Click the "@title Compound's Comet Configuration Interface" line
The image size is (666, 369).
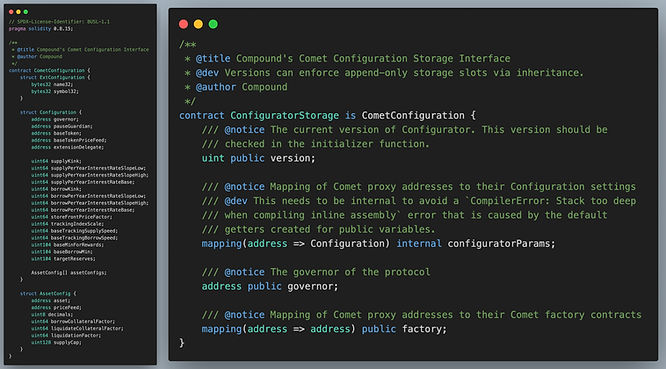81,50
